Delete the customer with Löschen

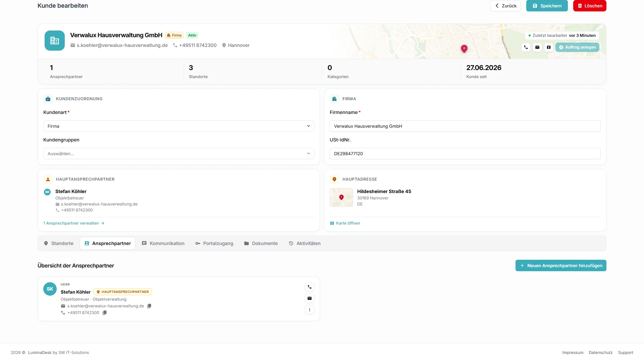pos(590,6)
